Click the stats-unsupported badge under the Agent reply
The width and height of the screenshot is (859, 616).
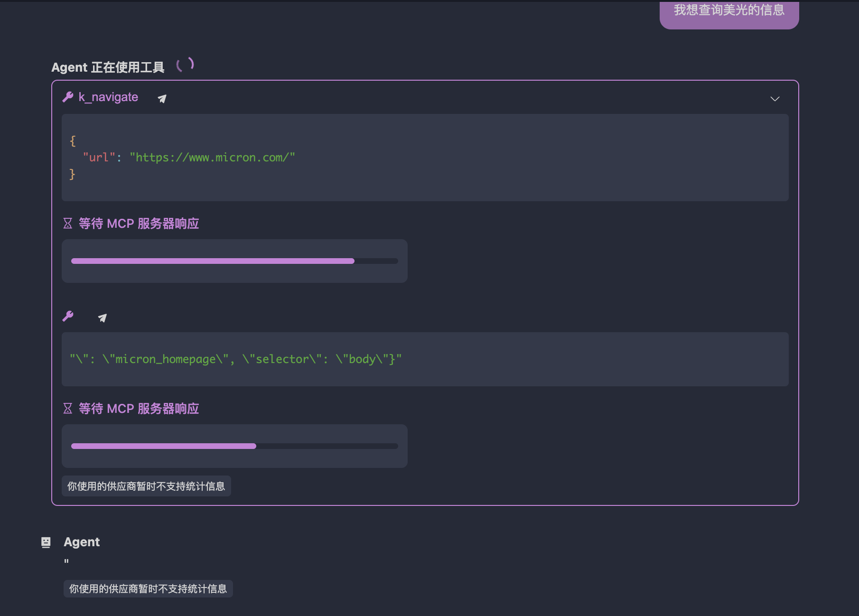coord(148,589)
